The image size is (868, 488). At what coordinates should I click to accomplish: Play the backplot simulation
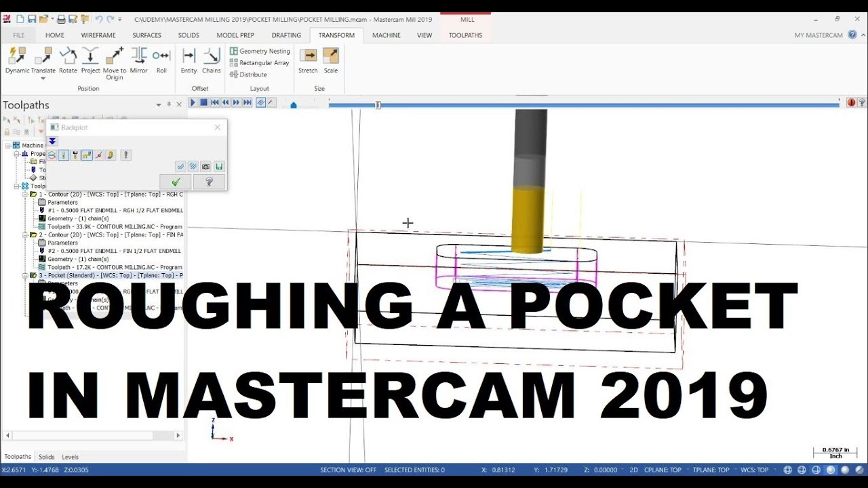[193, 102]
